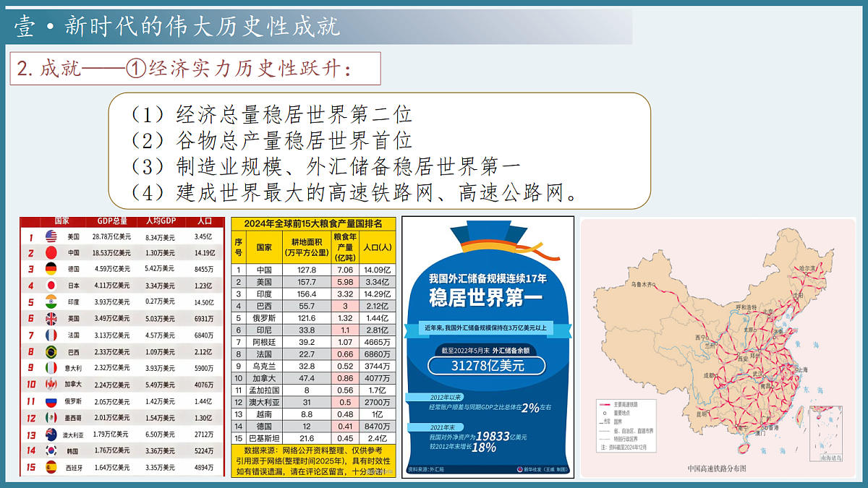Click the population value 14.50亿

[x=204, y=302]
